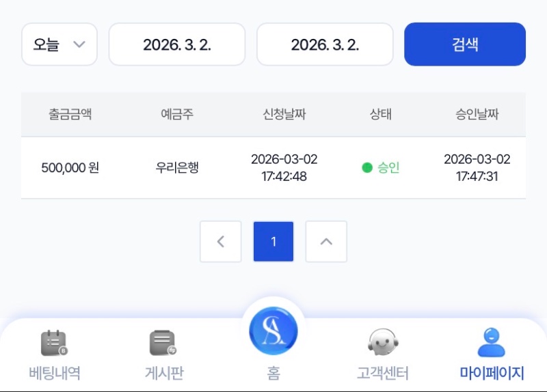Click the 출금금액 column header
Screen dimensions: 547x392
70,114
